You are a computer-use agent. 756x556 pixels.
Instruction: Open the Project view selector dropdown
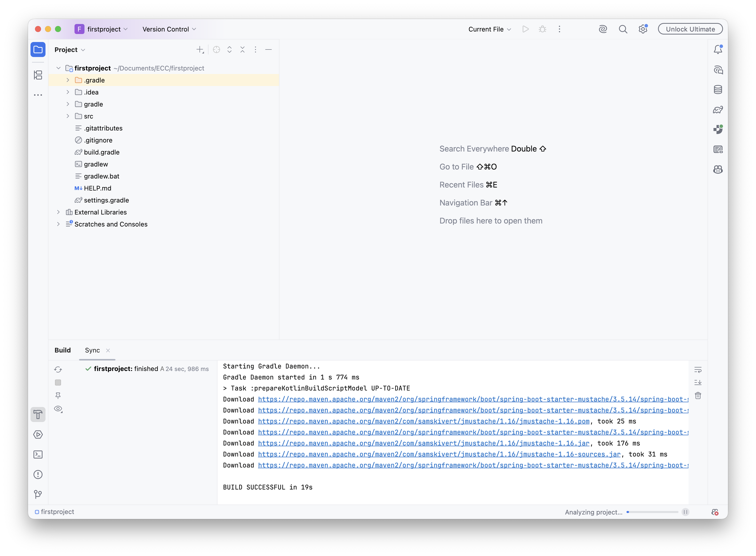pyautogui.click(x=70, y=50)
